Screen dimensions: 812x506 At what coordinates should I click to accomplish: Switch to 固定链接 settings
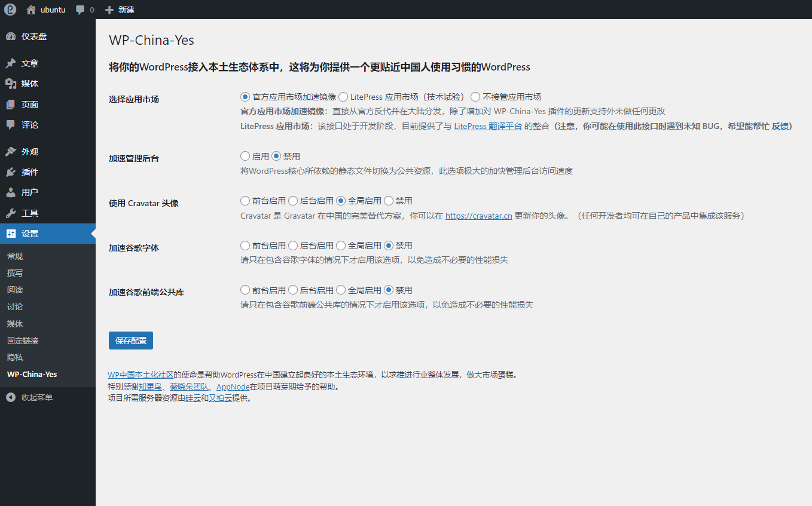click(x=23, y=340)
